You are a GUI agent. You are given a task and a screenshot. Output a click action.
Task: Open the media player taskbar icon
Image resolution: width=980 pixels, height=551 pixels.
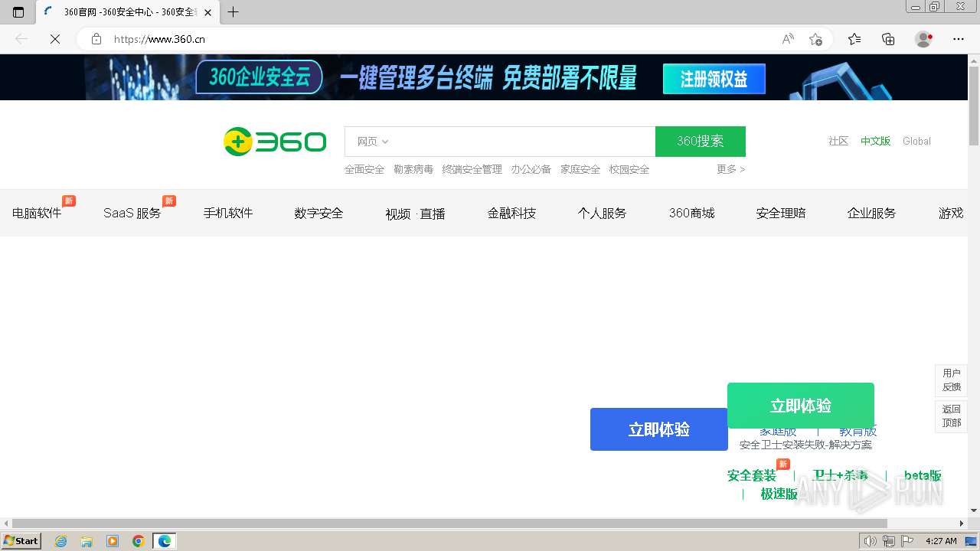[x=113, y=541]
